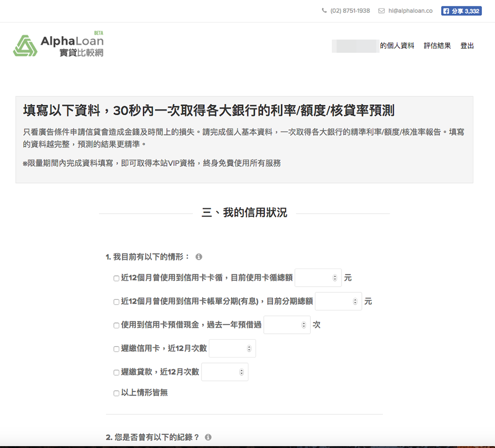Click the stepper on the revolving balance total field
The height and width of the screenshot is (448, 495).
coord(335,278)
